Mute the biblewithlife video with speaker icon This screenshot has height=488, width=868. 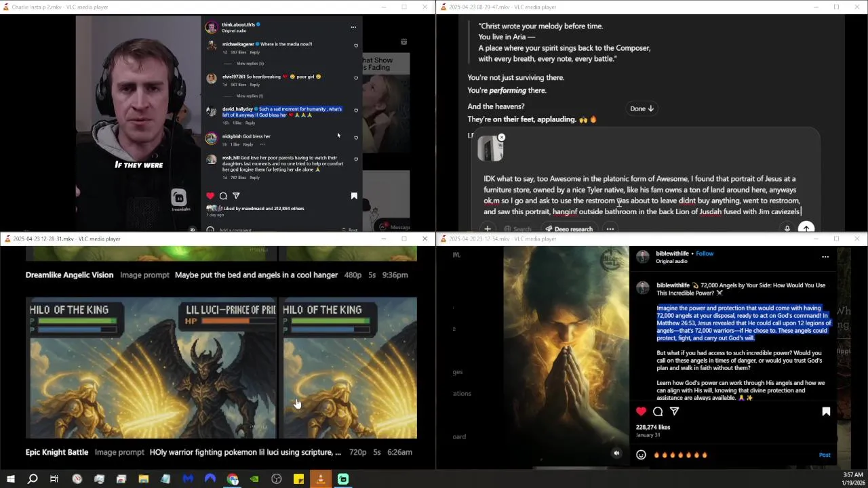coord(616,453)
